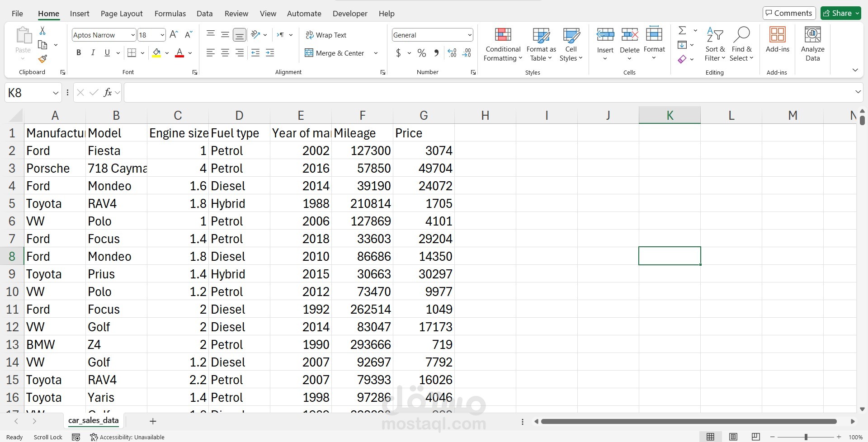868x442 pixels.
Task: Toggle Wrap Text on selected cell
Action: pos(326,35)
